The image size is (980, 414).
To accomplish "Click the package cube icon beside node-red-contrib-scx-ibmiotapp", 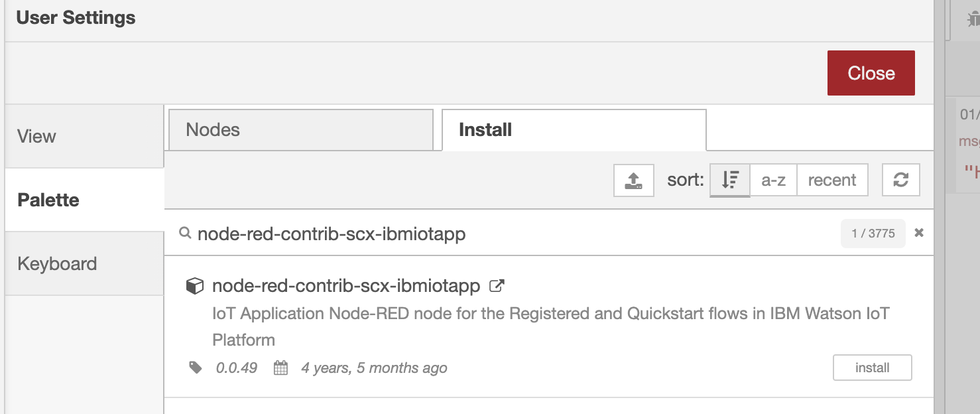I will [x=195, y=285].
